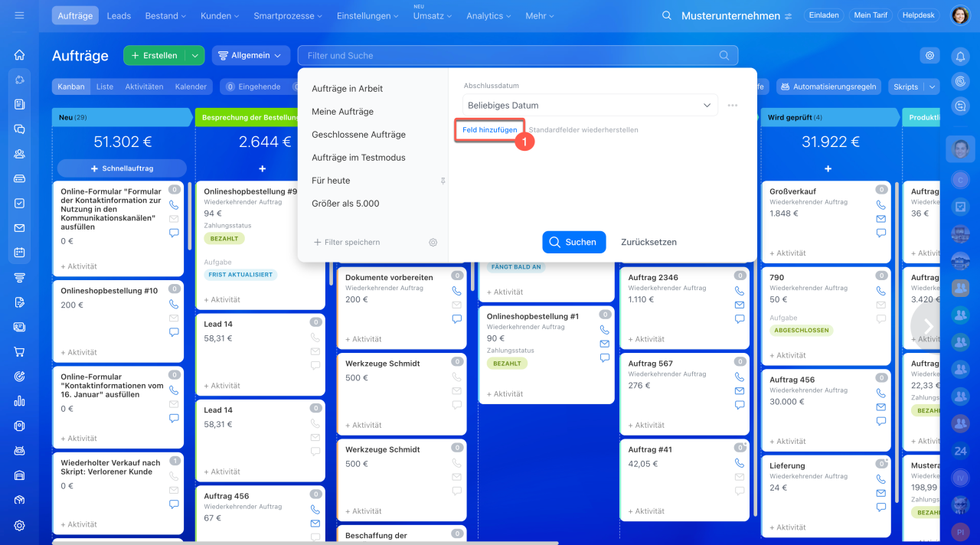Open the settings gear at sidebar bottom
This screenshot has width=980, height=545.
click(20, 525)
